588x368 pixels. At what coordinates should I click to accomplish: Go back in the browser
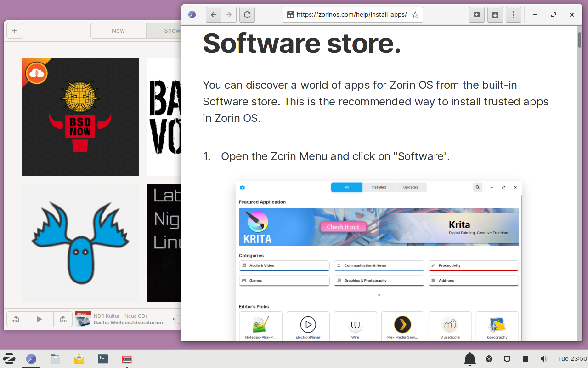click(214, 15)
